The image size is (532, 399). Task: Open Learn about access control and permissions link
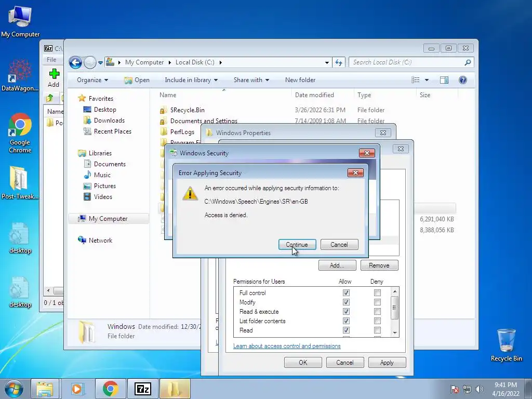(287, 346)
